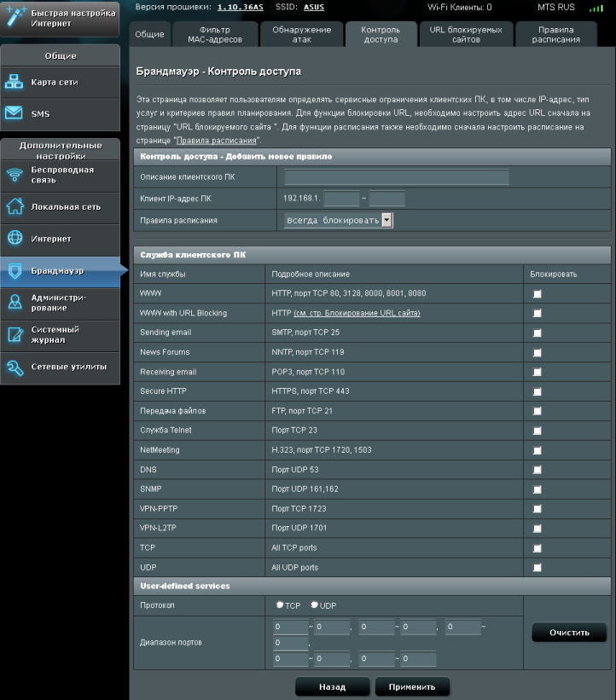Check VPN-PPTP block checkbox
This screenshot has width=616, height=700.
(537, 509)
